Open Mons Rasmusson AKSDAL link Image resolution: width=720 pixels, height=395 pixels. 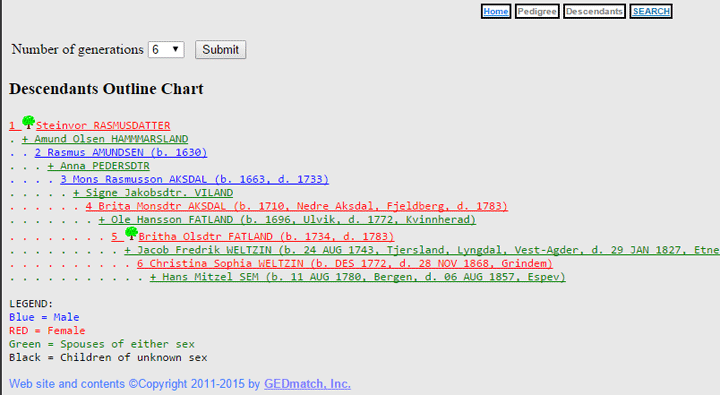tap(194, 179)
